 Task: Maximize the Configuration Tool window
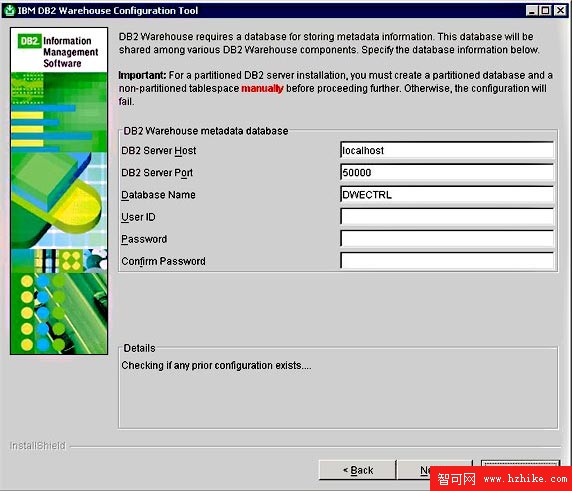coord(545,10)
